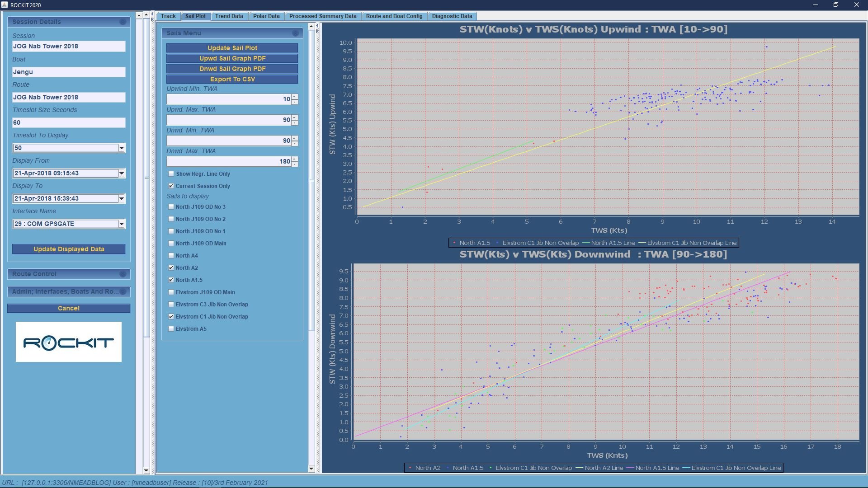
Task: Click Export To CSV button
Action: coord(232,79)
